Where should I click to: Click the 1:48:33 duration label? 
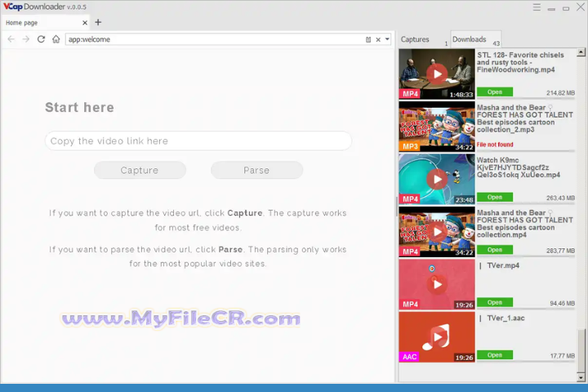click(461, 95)
